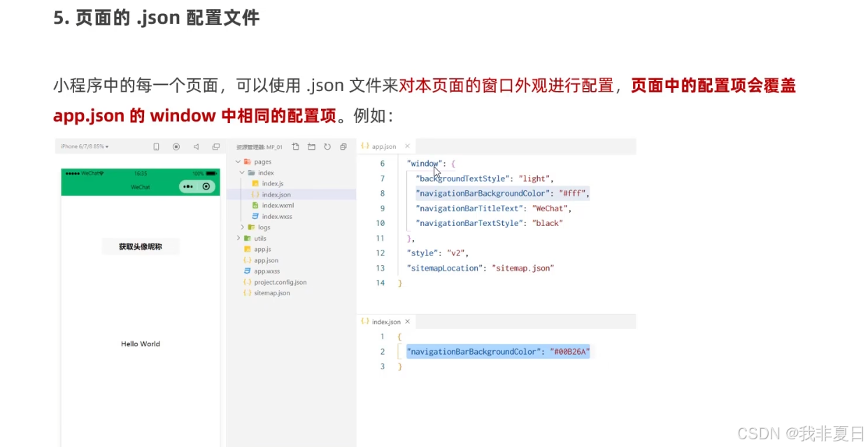Close the index.json editor tab
868x447 pixels.
[408, 322]
